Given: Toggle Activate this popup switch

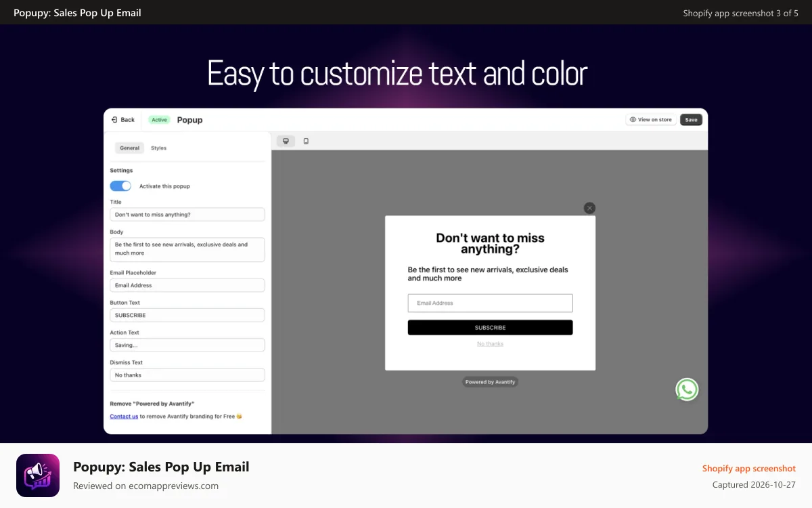Looking at the screenshot, I should click(120, 186).
